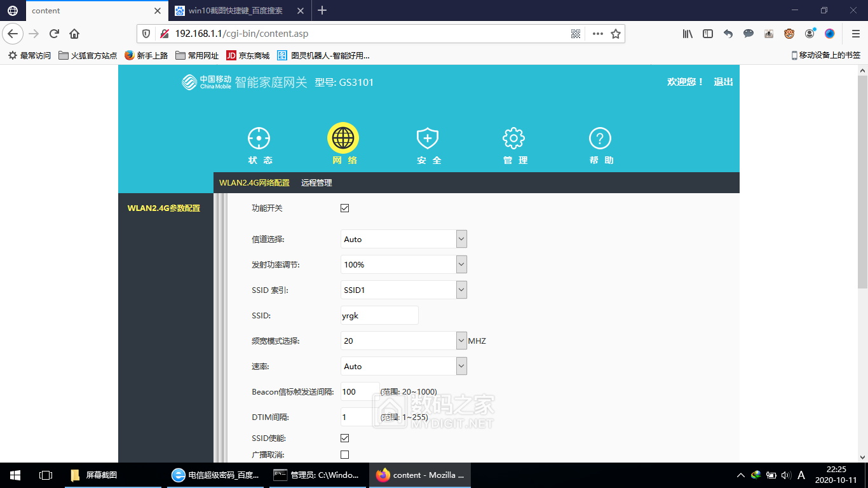Open the 发射功率调节 100% dropdown
868x488 pixels.
click(404, 264)
